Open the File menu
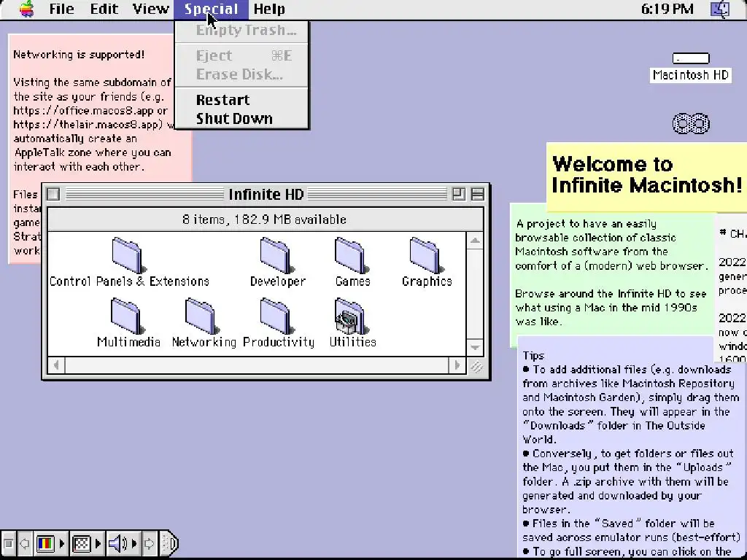 coord(61,9)
